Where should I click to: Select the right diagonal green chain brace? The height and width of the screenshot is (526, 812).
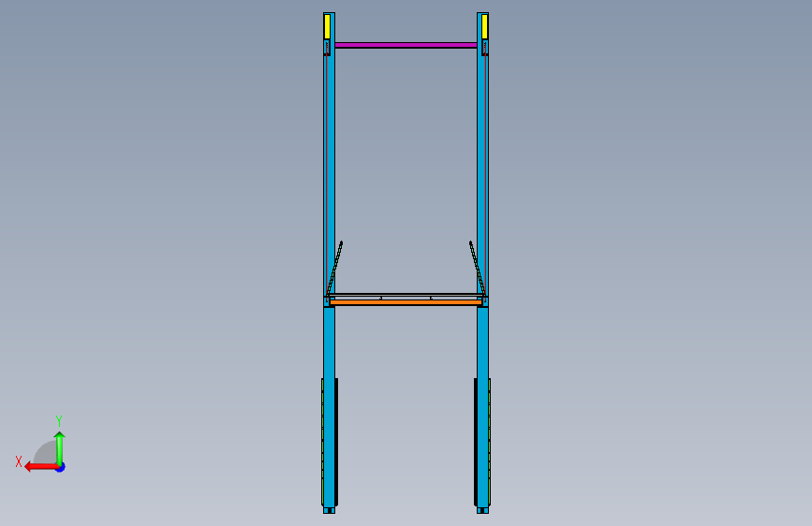point(477,269)
